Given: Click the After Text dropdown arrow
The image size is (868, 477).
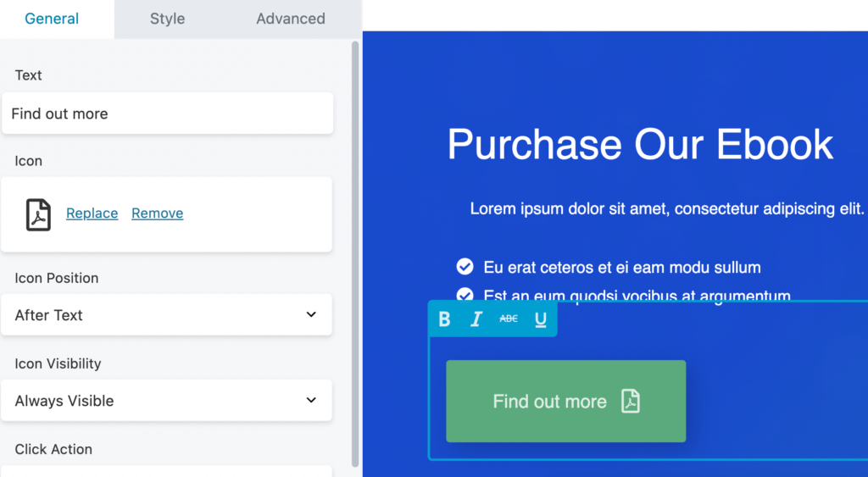Looking at the screenshot, I should [311, 315].
